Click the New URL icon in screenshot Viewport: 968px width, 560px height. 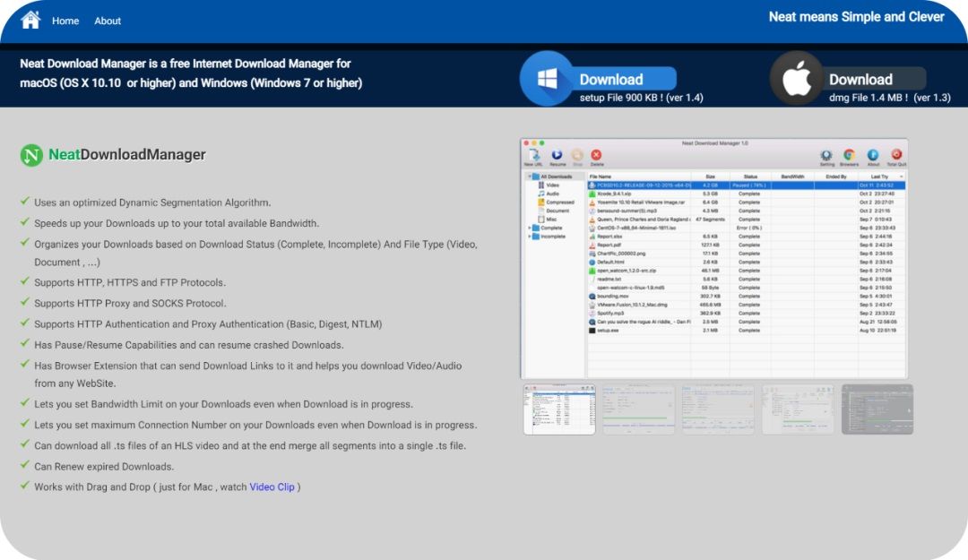click(x=533, y=157)
